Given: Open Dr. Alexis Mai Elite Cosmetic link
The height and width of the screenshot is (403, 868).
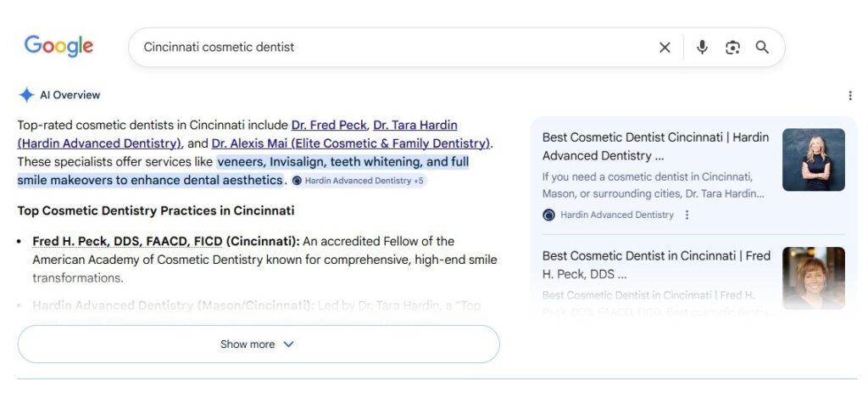Looking at the screenshot, I should click(351, 143).
